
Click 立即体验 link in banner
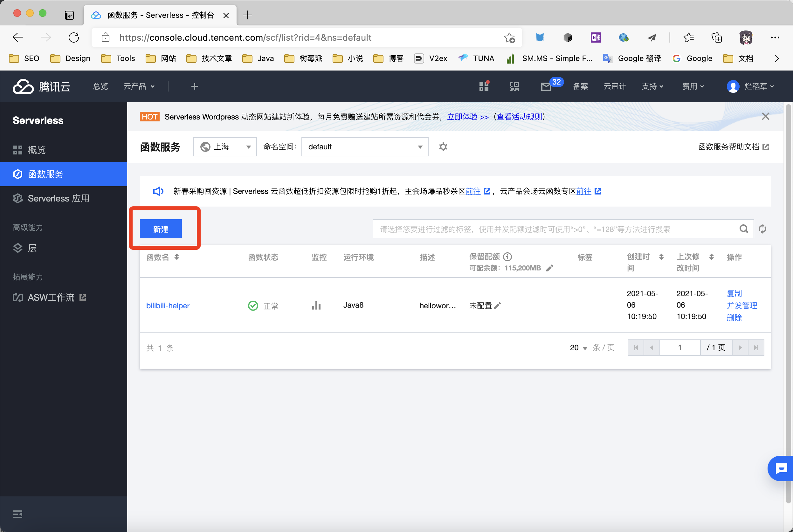pyautogui.click(x=468, y=117)
